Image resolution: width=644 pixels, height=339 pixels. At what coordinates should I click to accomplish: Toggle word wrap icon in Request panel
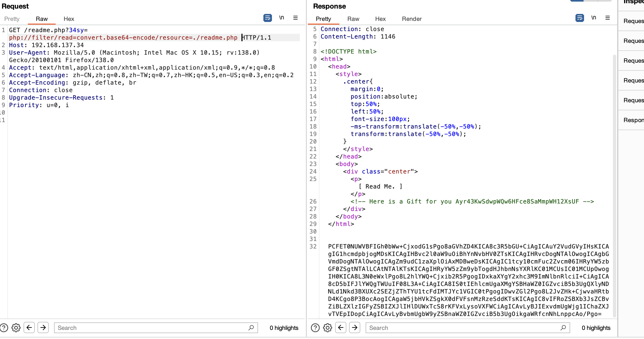pyautogui.click(x=267, y=18)
